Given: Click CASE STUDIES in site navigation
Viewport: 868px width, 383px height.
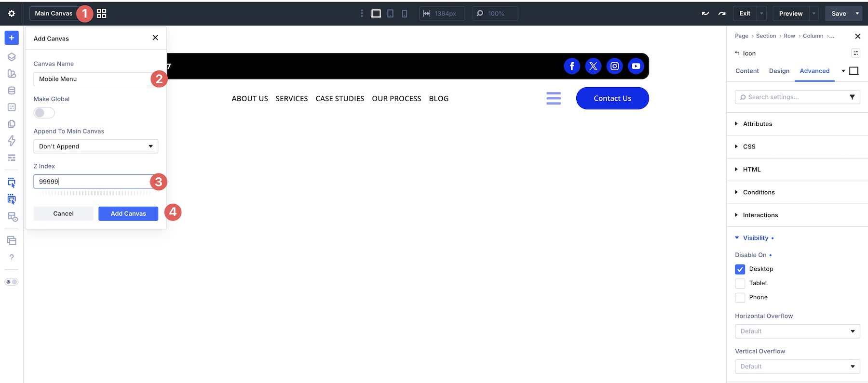Looking at the screenshot, I should coord(340,98).
